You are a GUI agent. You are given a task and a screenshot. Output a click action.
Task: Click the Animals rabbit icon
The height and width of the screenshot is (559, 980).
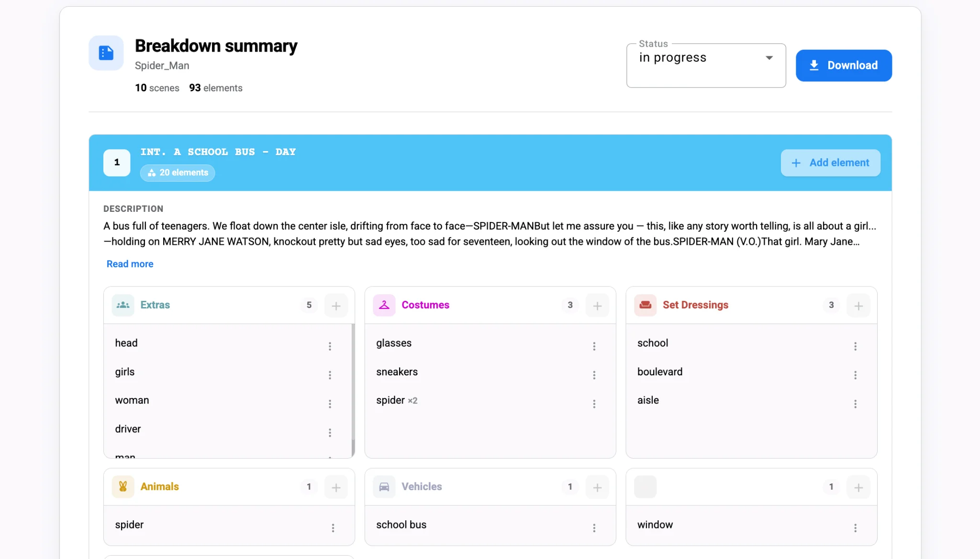tap(123, 487)
